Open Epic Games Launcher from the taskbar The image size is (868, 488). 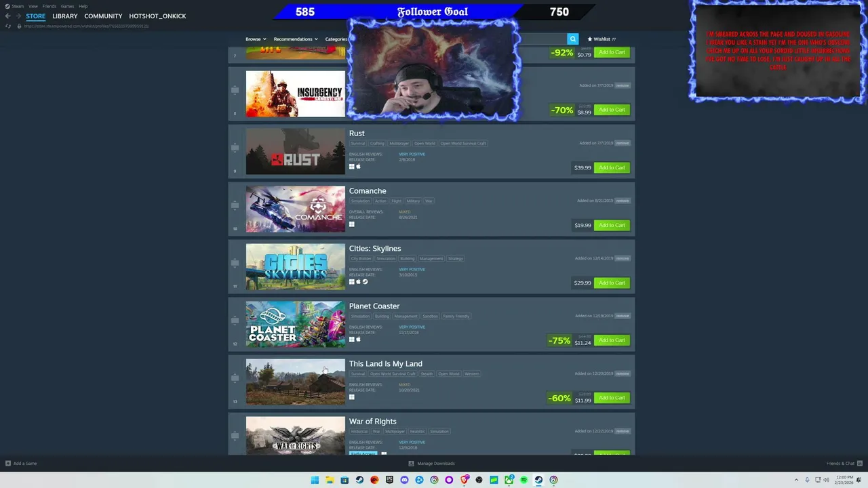click(x=389, y=480)
